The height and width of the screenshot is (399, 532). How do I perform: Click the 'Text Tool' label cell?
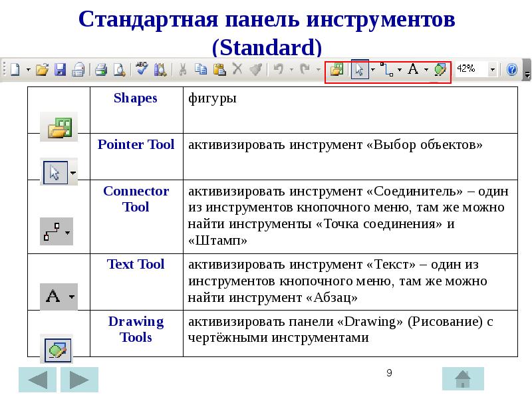[x=136, y=281]
